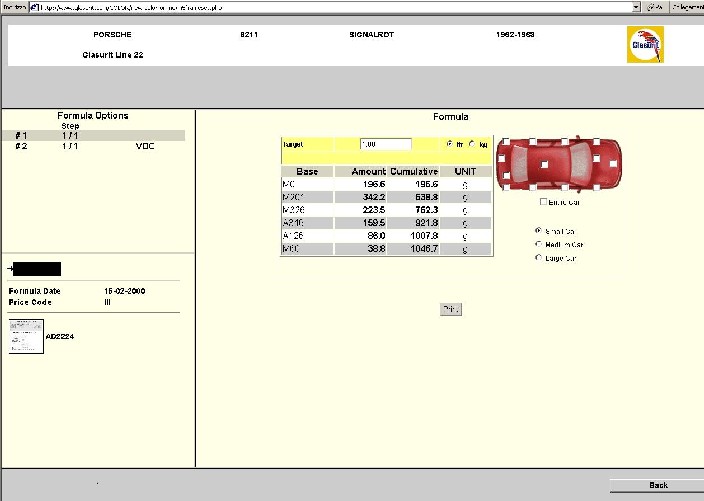
Task: Click the amount value 159.5
Action: pos(374,223)
